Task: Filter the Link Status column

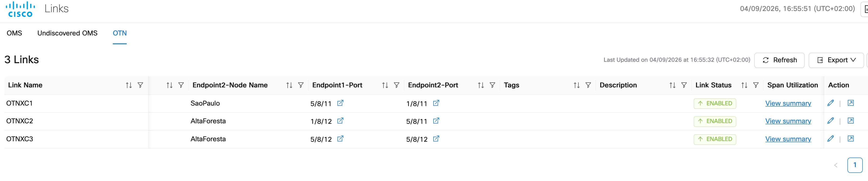Action: pos(756,85)
